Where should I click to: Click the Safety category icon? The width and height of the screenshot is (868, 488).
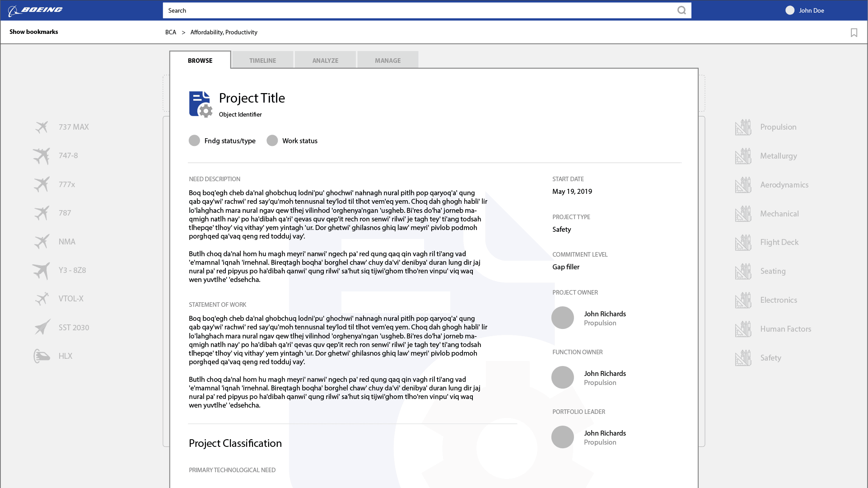[743, 358]
